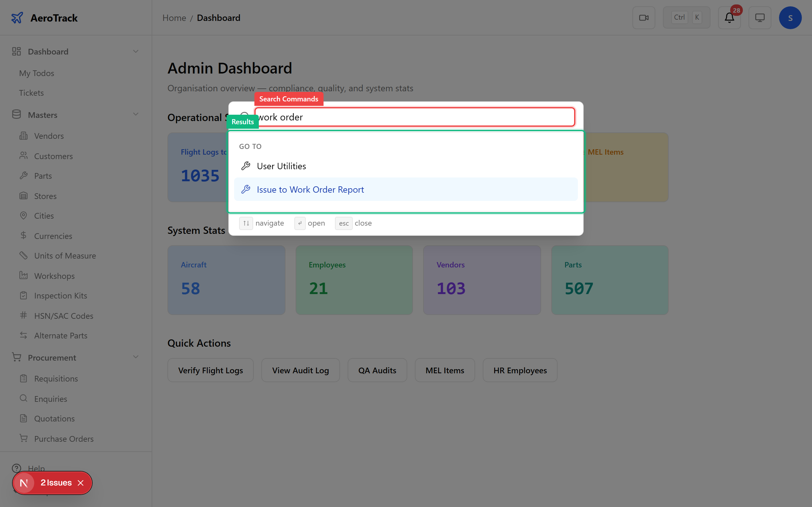Screen dimensions: 812x507
Task: Open the video recording icon in top bar
Action: 644,17
